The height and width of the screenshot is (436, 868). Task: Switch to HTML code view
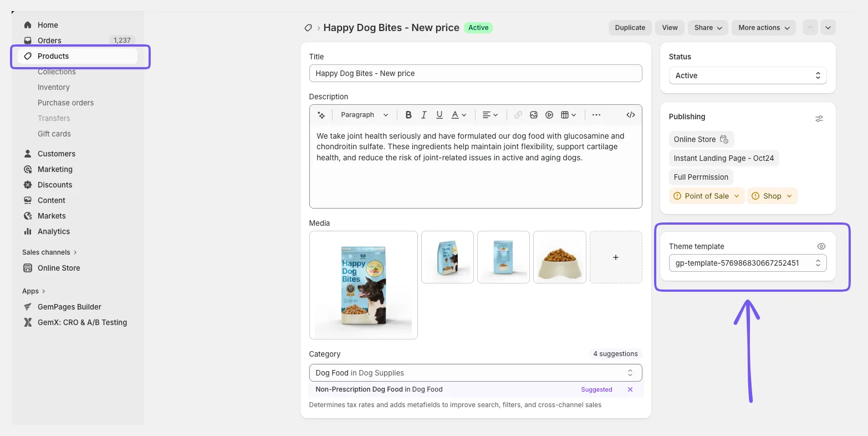631,115
